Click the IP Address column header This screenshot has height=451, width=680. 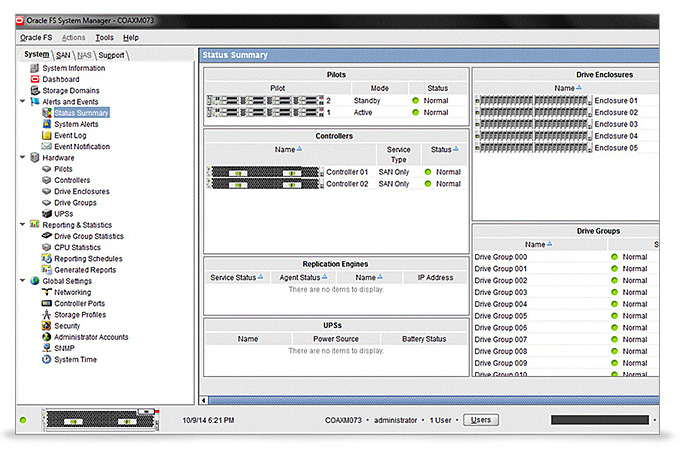tap(435, 278)
